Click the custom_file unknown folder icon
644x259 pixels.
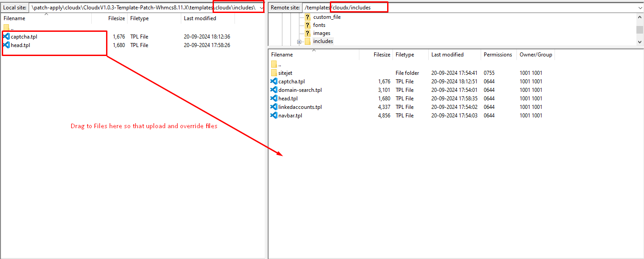(307, 17)
